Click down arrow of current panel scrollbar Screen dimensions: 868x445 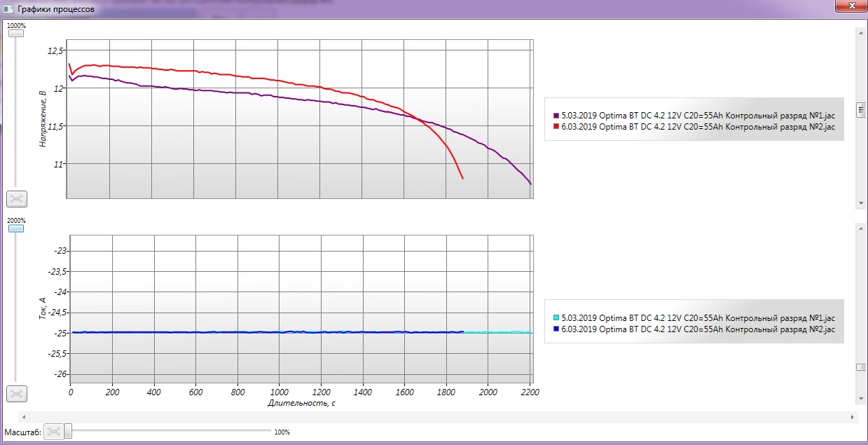coord(860,398)
